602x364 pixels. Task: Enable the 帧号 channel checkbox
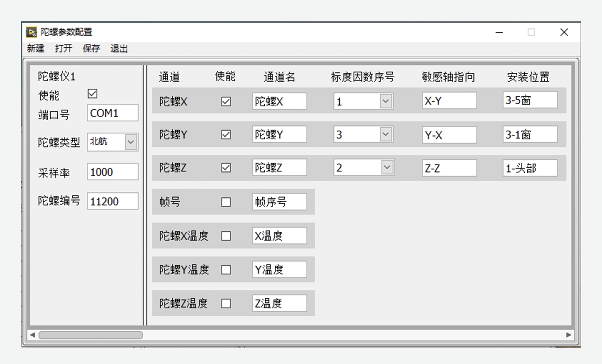coord(226,202)
